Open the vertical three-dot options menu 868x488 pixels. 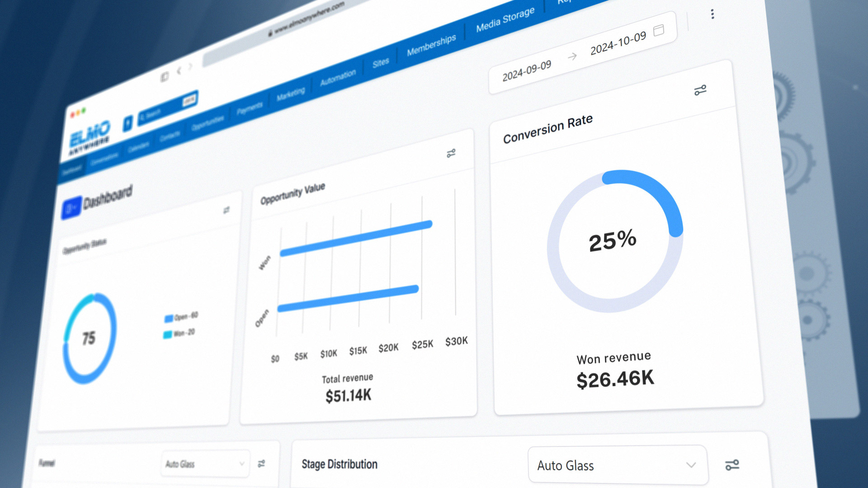[x=712, y=14]
